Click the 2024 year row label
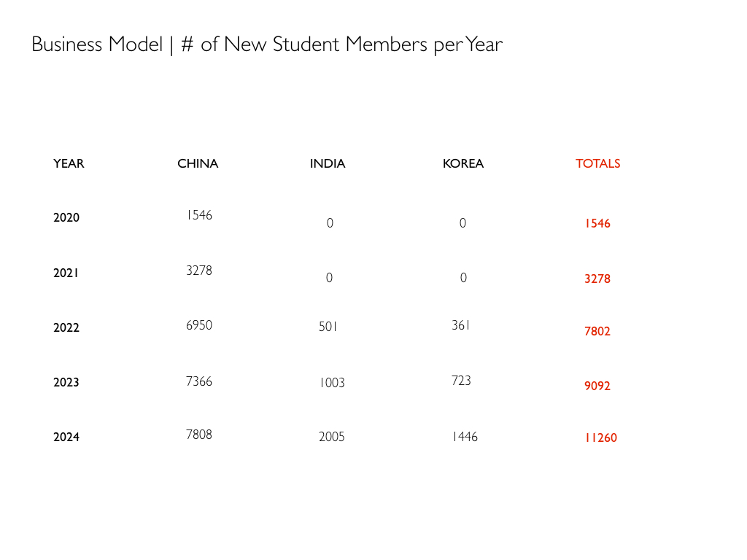Viewport: 747px width, 560px height. [66, 437]
